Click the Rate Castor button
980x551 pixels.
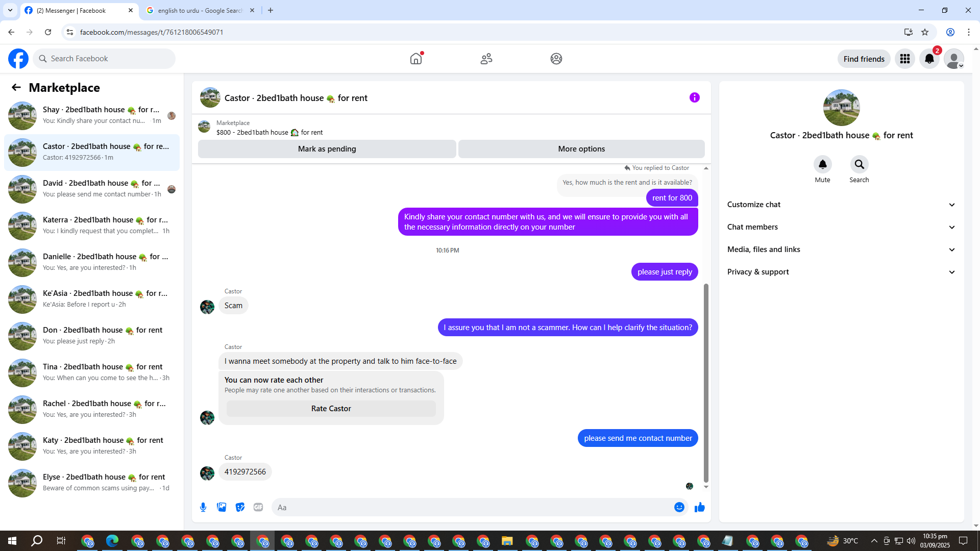pos(331,409)
